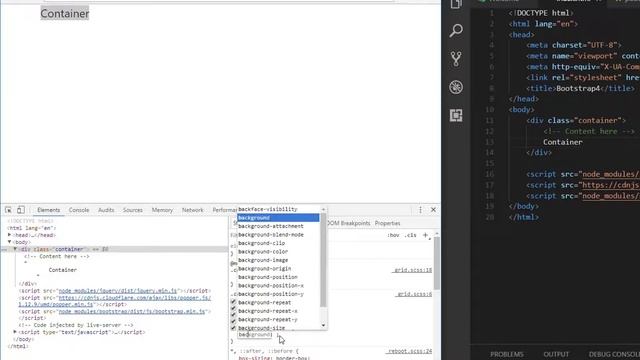Screen dimensions: 640x360
Task: Toggle DevTools device toolbar icon
Action: 20,210
